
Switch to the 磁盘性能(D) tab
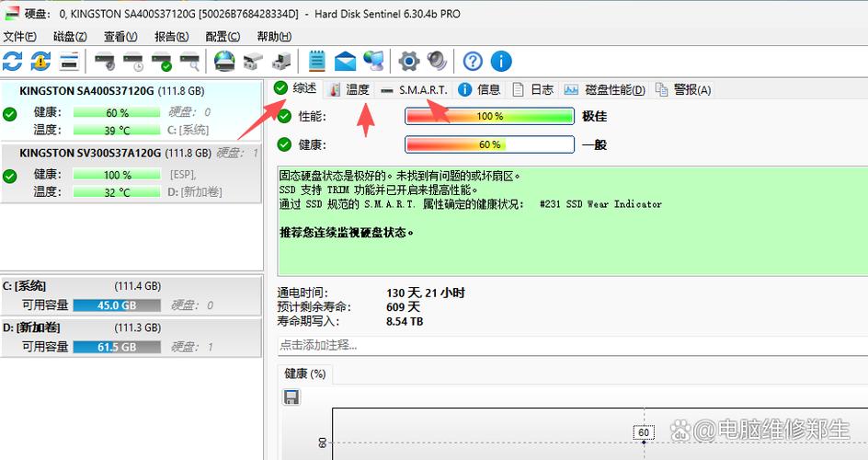[604, 89]
